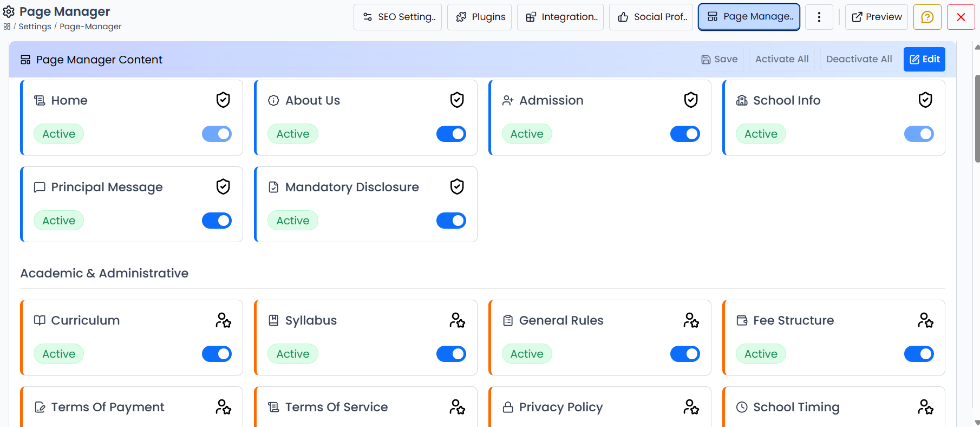Disable the Admission page switch
The image size is (980, 427).
(685, 134)
